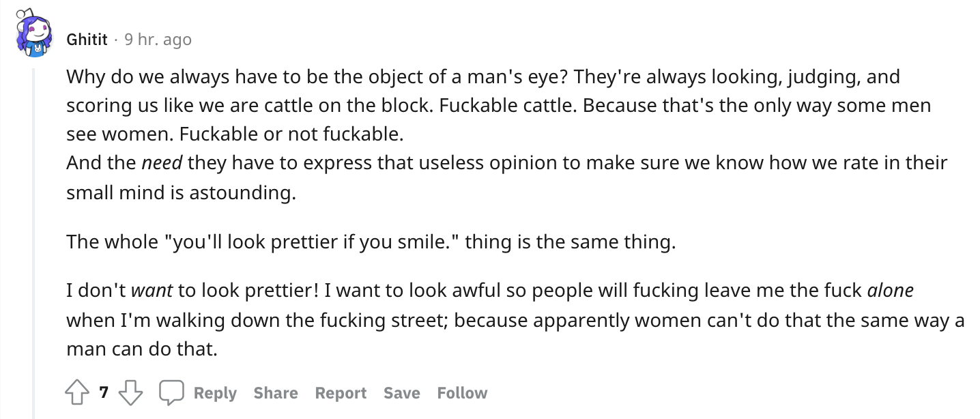Image resolution: width=980 pixels, height=419 pixels.
Task: Downvote Ghitit's comment
Action: pos(130,393)
